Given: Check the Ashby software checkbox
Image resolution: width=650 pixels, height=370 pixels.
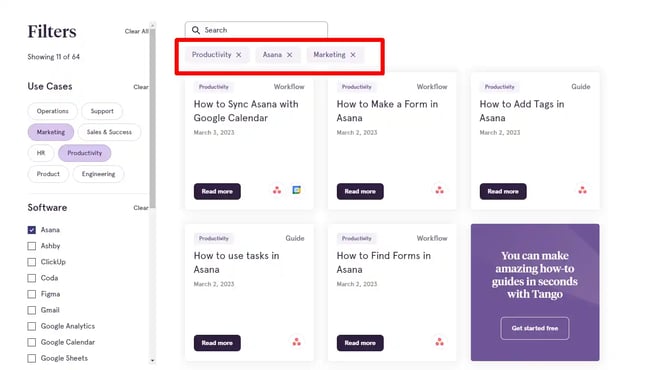Looking at the screenshot, I should 32,246.
